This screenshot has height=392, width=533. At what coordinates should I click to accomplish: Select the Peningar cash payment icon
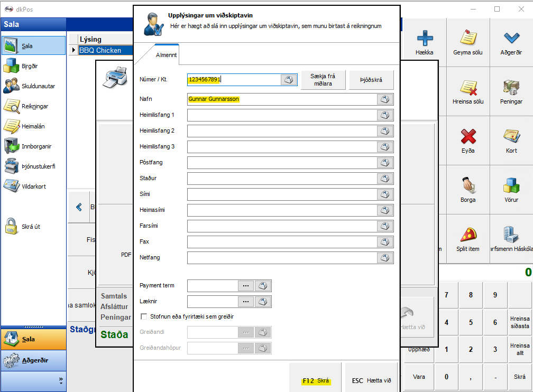point(511,88)
